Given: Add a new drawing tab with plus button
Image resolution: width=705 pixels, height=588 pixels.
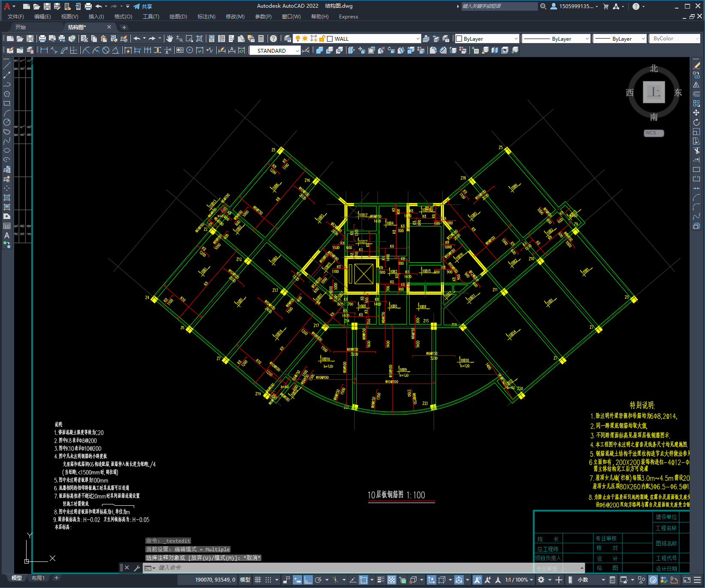Looking at the screenshot, I should pyautogui.click(x=124, y=27).
